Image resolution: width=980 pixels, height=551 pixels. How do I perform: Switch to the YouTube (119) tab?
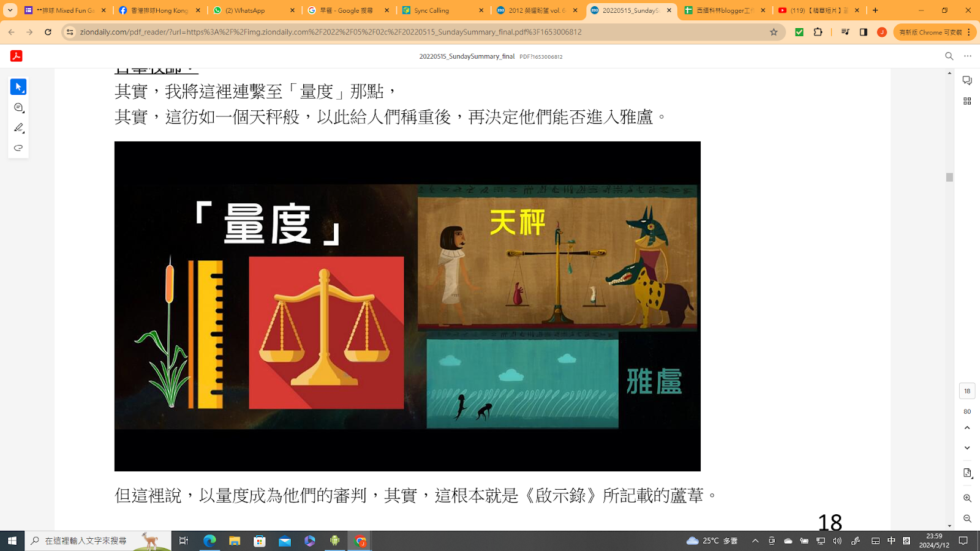coord(820,10)
